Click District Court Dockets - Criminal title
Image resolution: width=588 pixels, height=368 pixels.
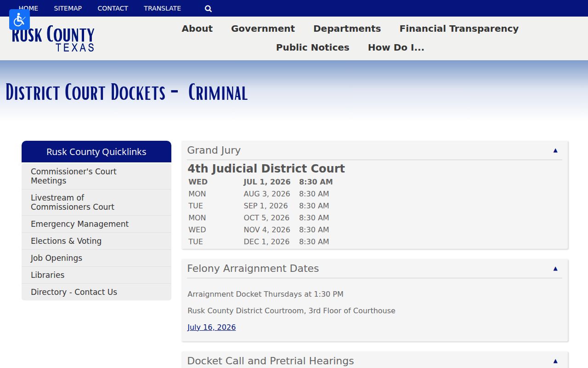point(127,92)
